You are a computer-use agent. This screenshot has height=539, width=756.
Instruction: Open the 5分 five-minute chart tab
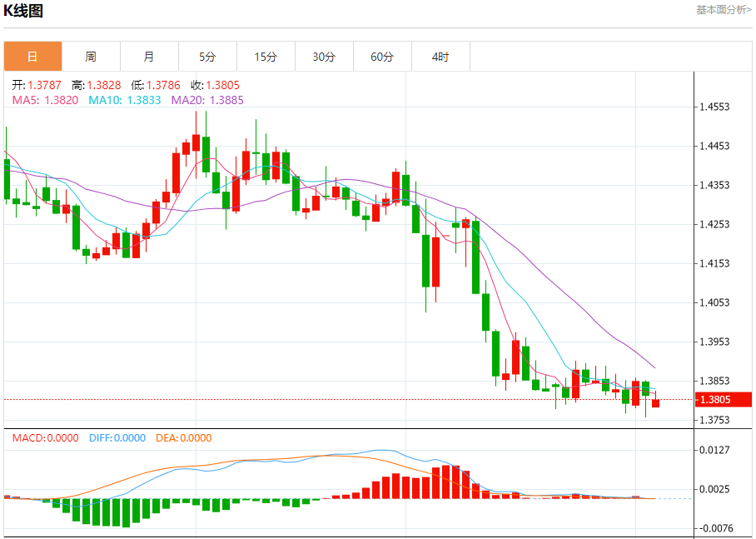pyautogui.click(x=208, y=57)
